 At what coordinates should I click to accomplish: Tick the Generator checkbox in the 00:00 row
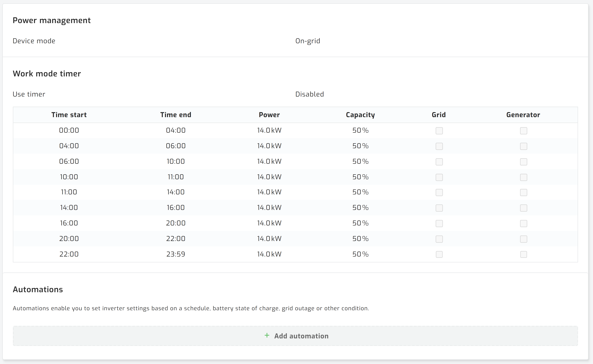coord(523,131)
